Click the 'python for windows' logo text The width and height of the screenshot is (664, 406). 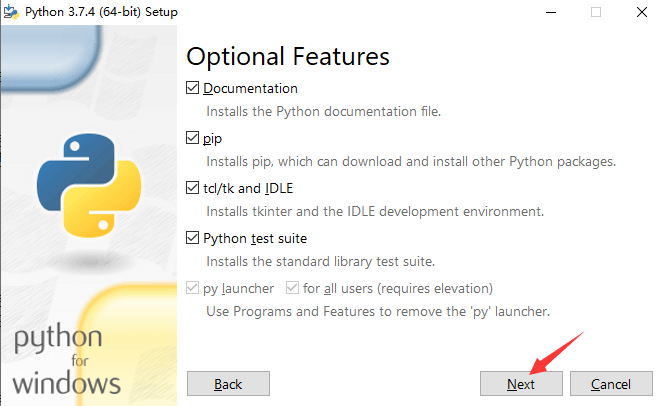66,360
